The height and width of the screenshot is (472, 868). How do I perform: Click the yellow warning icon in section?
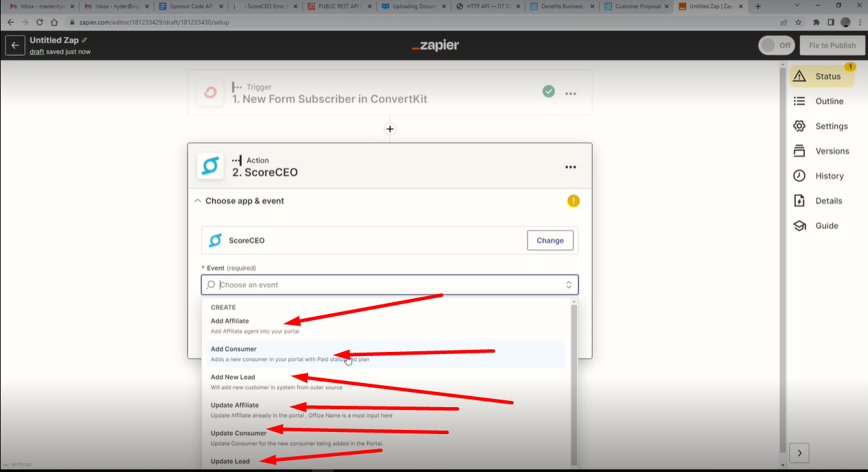tap(574, 201)
